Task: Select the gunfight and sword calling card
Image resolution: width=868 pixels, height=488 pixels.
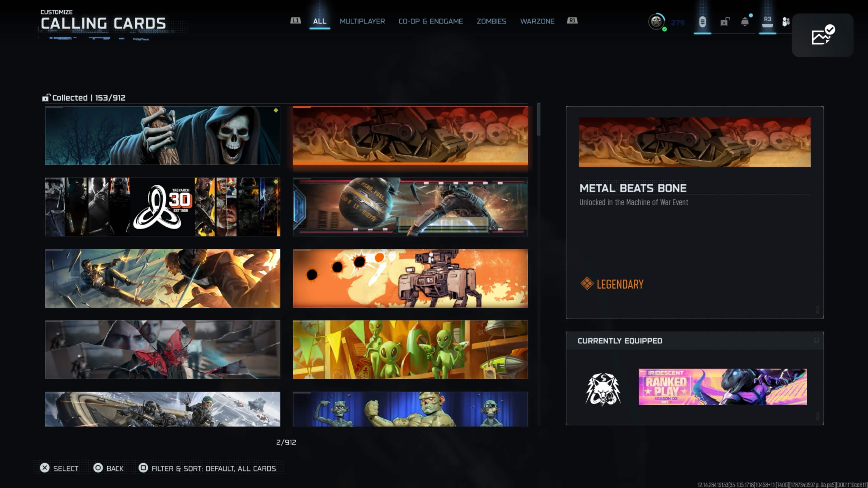Action: 163,278
